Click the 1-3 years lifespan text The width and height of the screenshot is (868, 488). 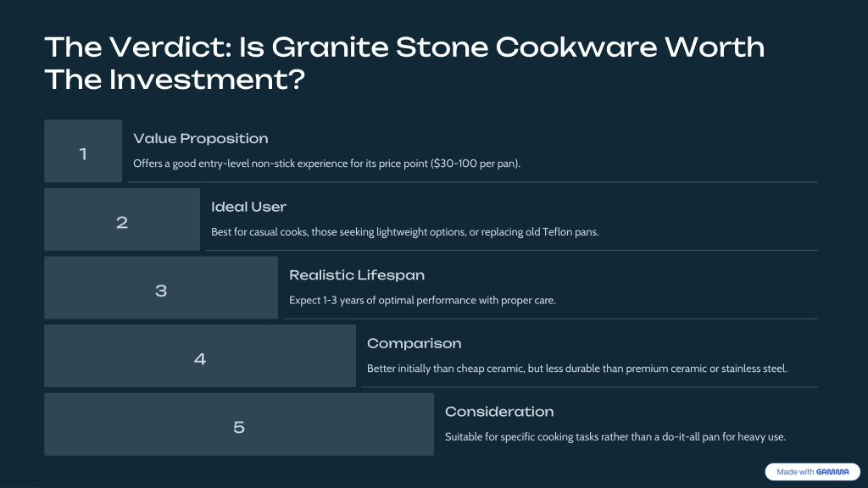pos(422,301)
